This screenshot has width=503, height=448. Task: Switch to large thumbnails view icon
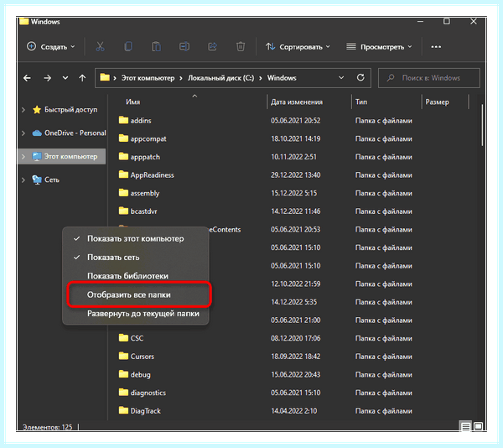pyautogui.click(x=479, y=426)
